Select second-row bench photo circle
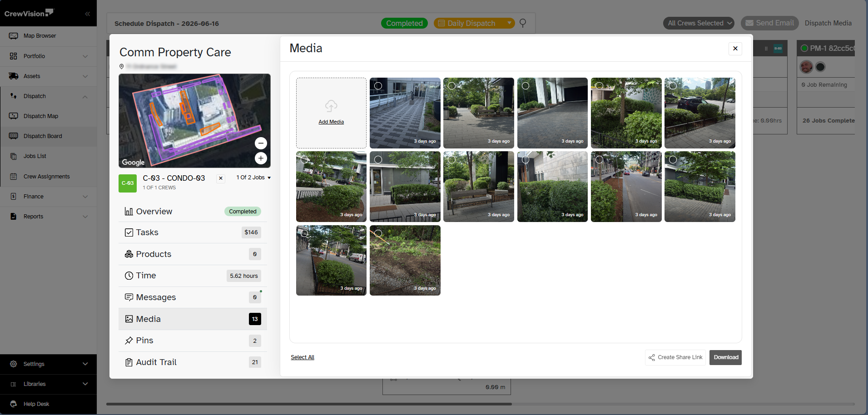The width and height of the screenshot is (868, 415). pos(452,160)
